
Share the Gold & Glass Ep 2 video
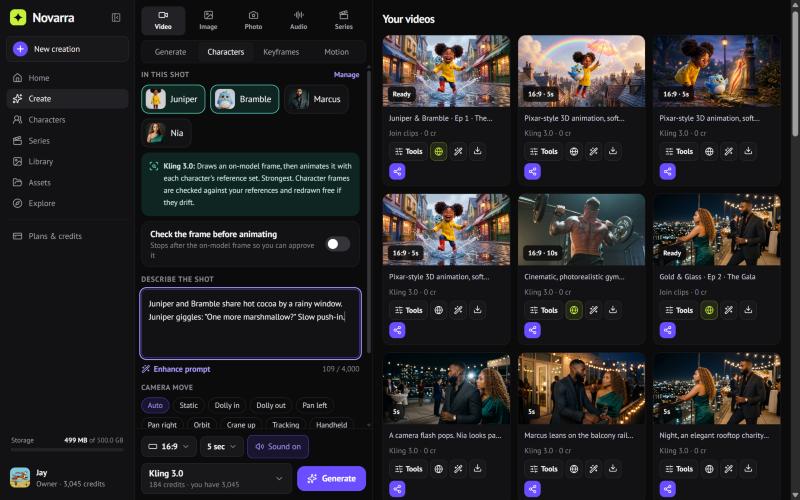coord(667,330)
